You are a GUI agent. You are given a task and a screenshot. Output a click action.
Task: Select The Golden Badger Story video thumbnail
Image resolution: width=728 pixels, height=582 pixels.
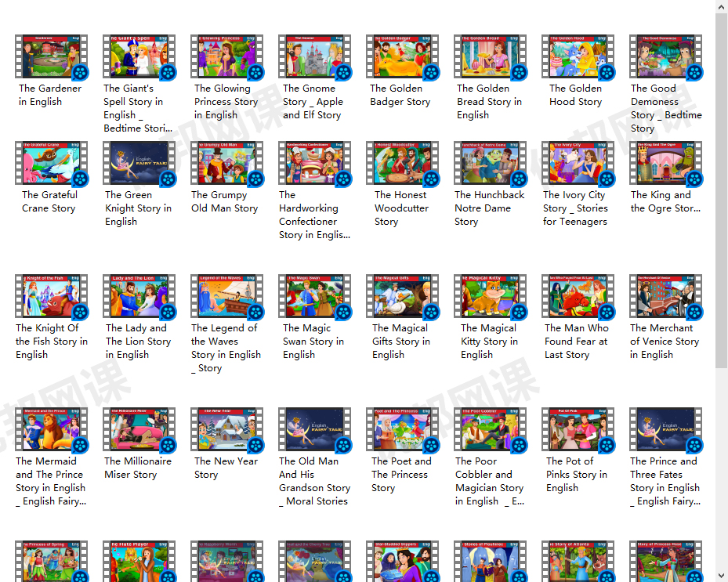click(402, 56)
